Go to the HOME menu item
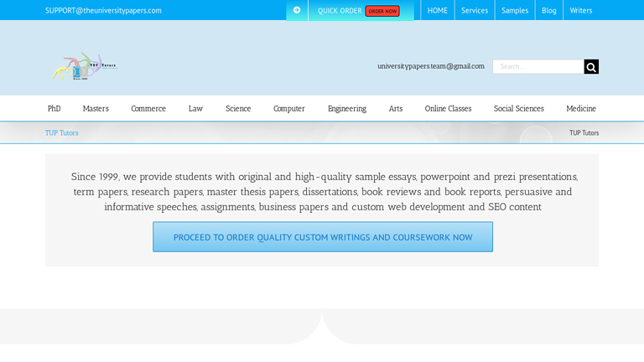This screenshot has width=644, height=362. pos(437,11)
